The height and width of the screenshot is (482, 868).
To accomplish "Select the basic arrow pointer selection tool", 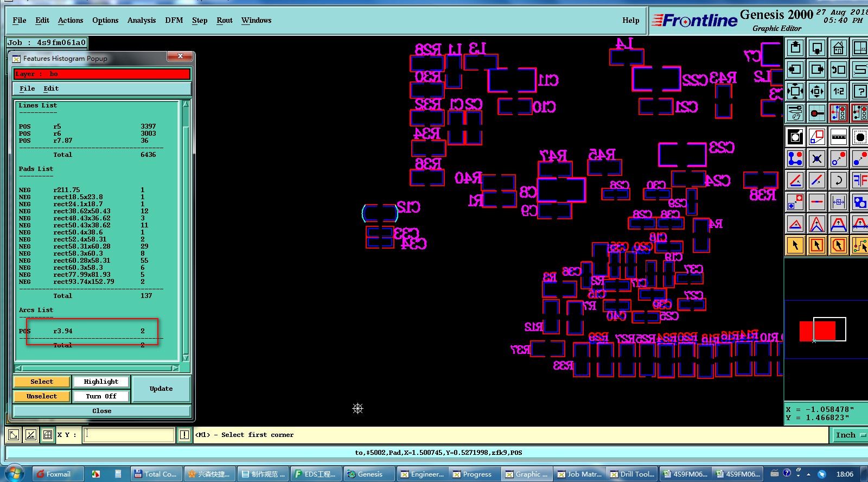I will (x=795, y=245).
